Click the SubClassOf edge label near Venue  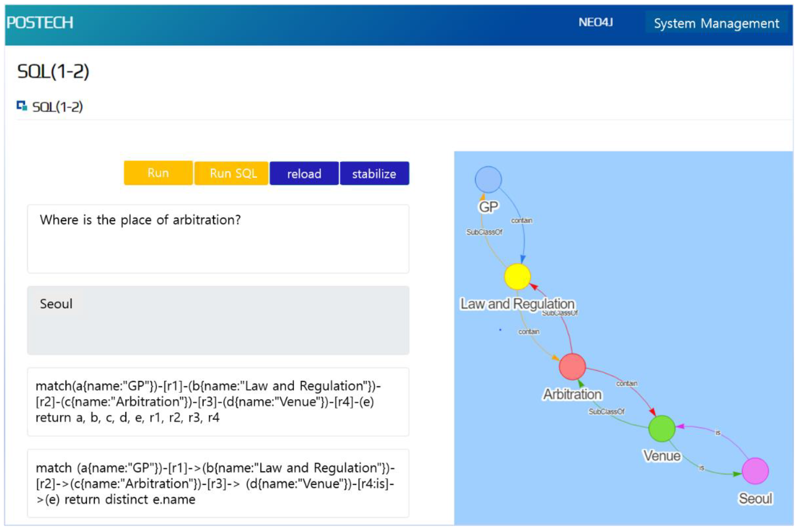[606, 412]
